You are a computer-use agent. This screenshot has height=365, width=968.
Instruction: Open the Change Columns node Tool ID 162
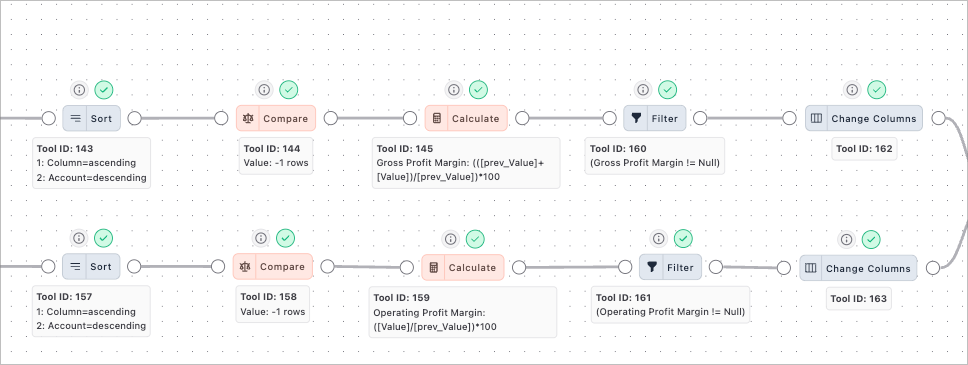click(x=864, y=118)
